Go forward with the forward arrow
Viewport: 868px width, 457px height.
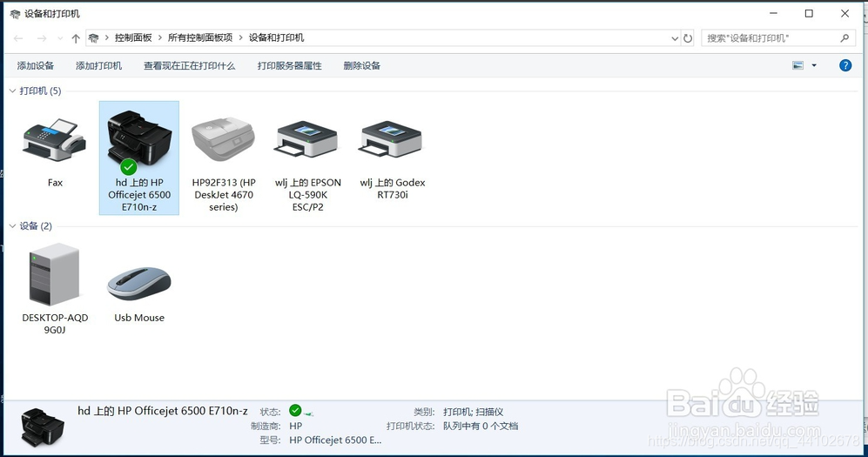42,38
